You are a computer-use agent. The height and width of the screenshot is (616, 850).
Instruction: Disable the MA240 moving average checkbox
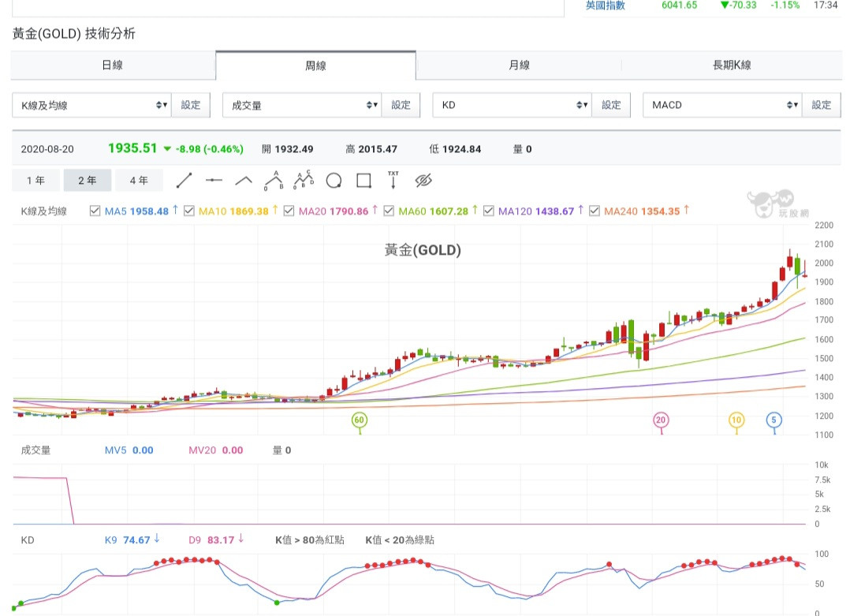594,211
